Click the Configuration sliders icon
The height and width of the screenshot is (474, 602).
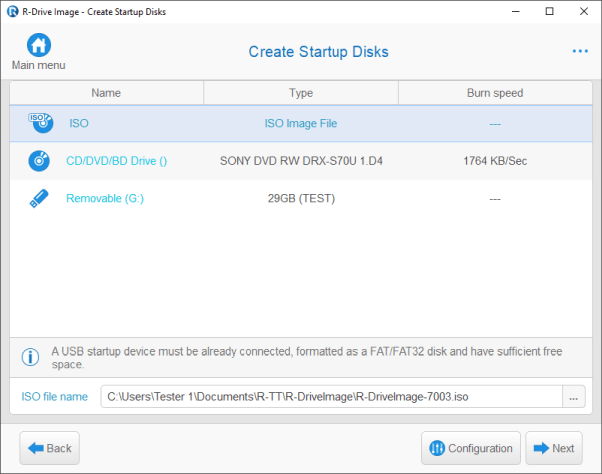tap(436, 448)
